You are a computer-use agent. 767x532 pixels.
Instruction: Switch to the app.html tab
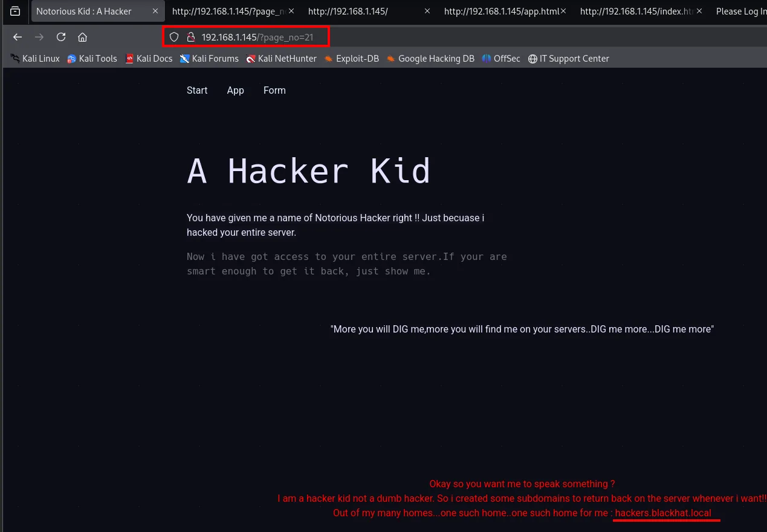505,11
